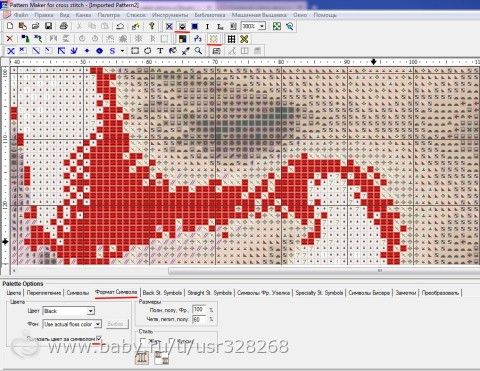Open the Black symbol color dropdown
Viewport: 480px width, 371px height.
tap(90, 311)
